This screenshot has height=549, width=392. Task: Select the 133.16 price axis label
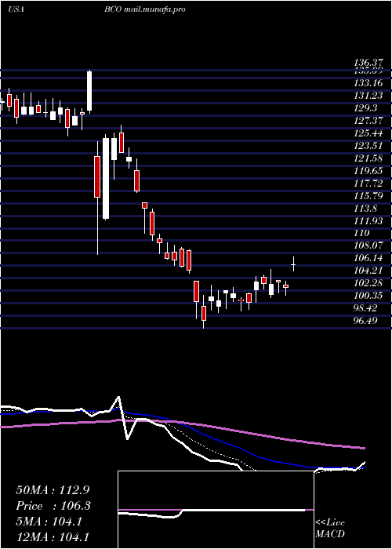(368, 83)
